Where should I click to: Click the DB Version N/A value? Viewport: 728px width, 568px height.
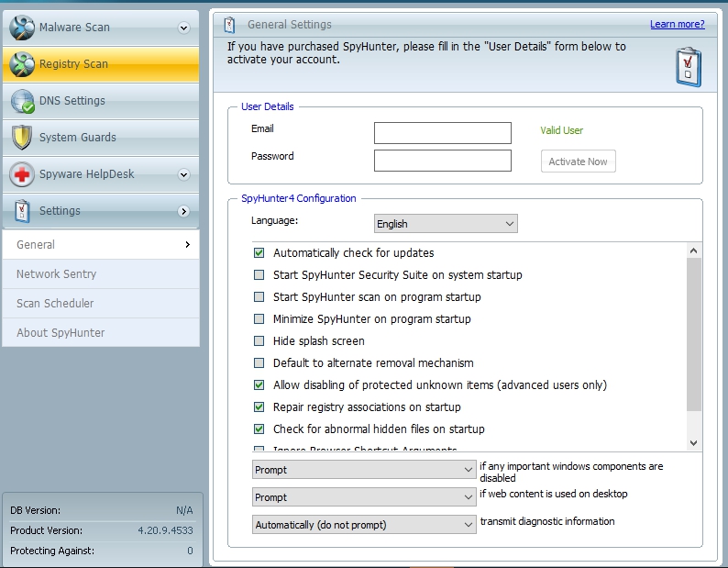click(184, 510)
